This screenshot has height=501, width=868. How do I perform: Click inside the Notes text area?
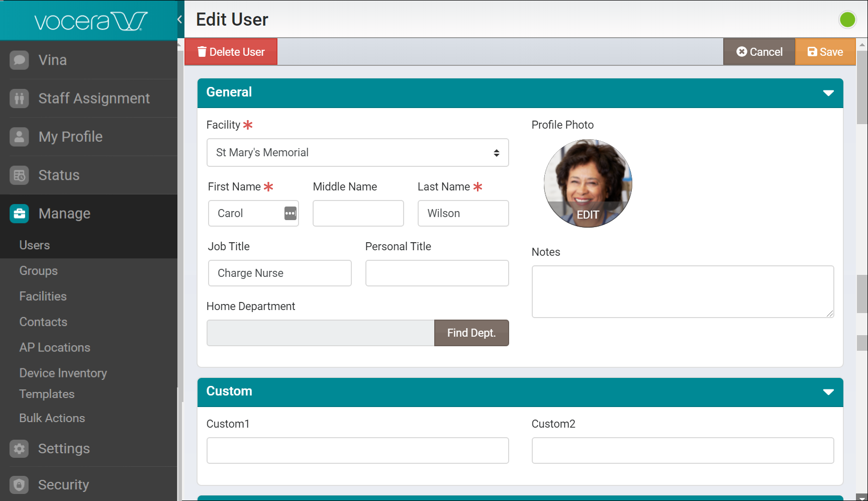click(x=682, y=291)
